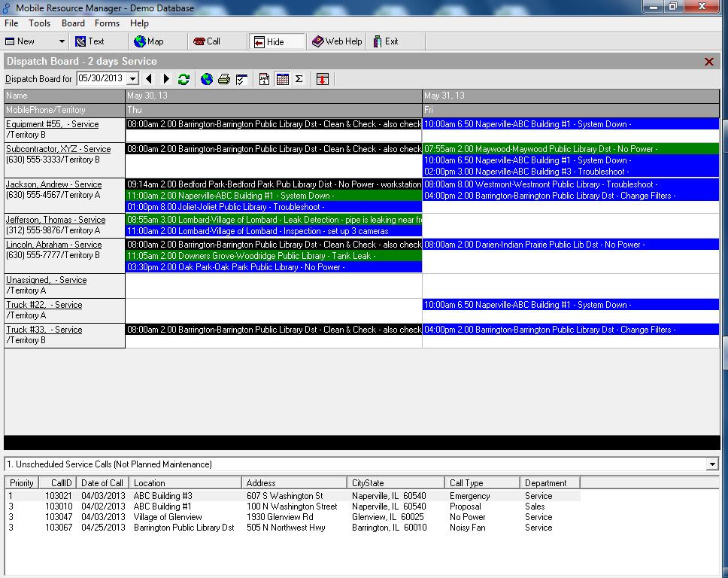Select Downers Grove Tank Leak job

[x=274, y=256]
